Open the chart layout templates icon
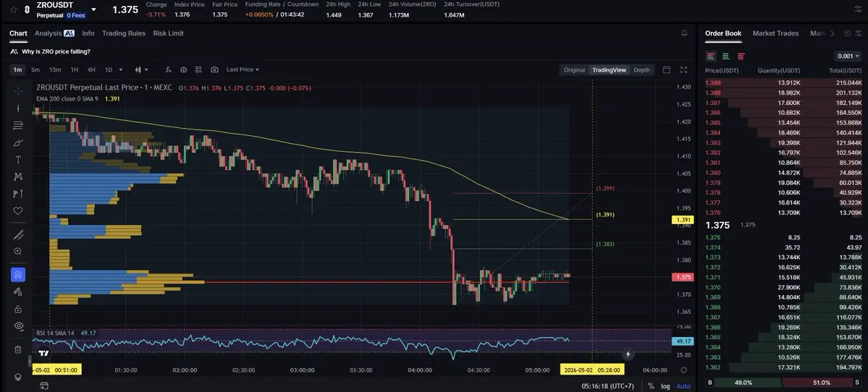The height and width of the screenshot is (392, 868). 199,69
